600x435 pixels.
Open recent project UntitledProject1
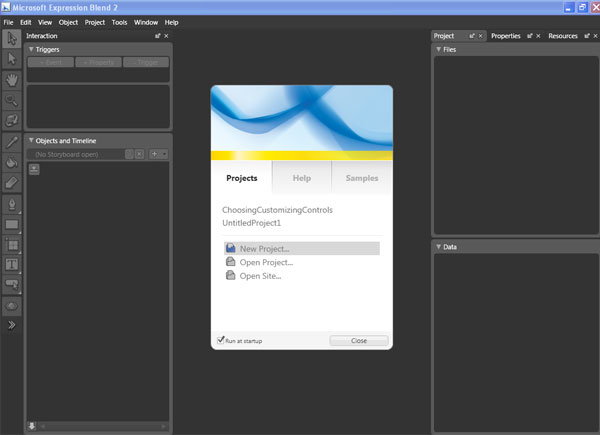point(251,223)
